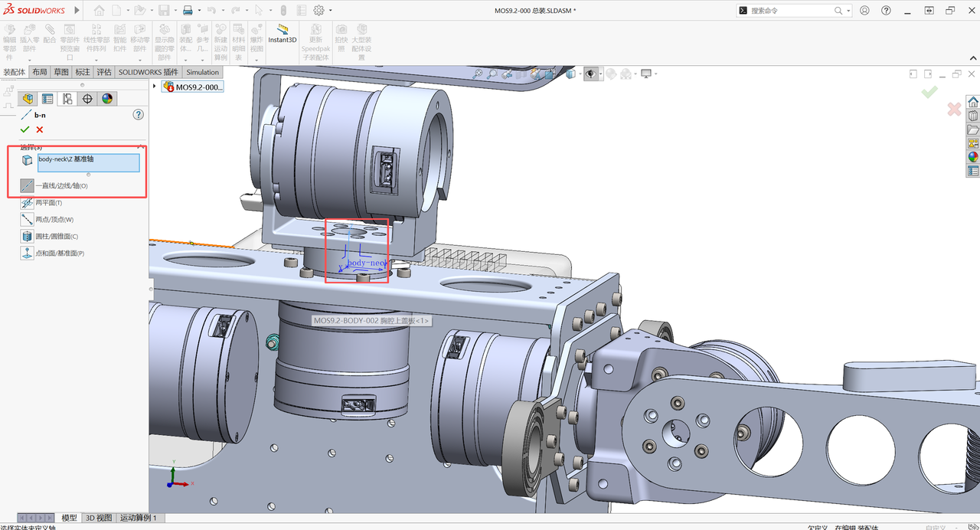
Task: Click the Zoom to Area magnifier icon
Action: [x=492, y=74]
